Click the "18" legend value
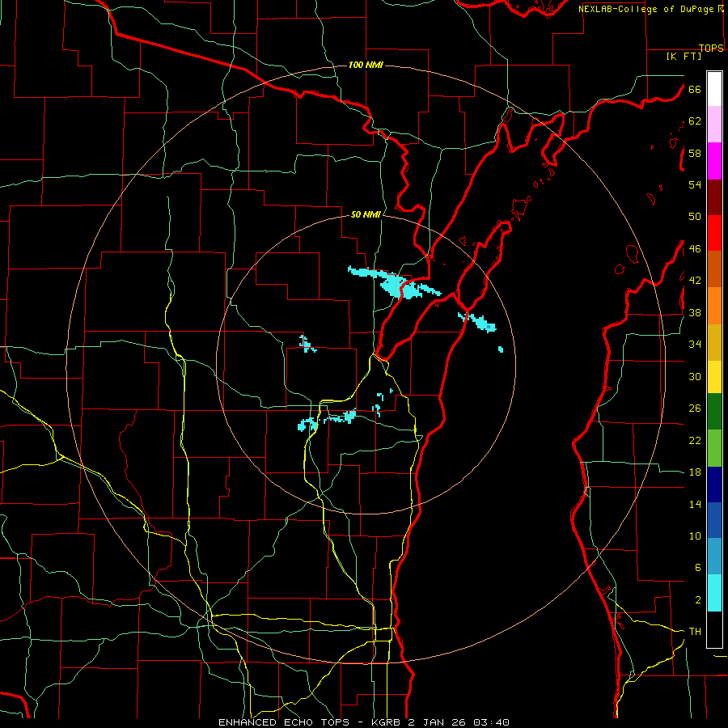 [x=695, y=472]
